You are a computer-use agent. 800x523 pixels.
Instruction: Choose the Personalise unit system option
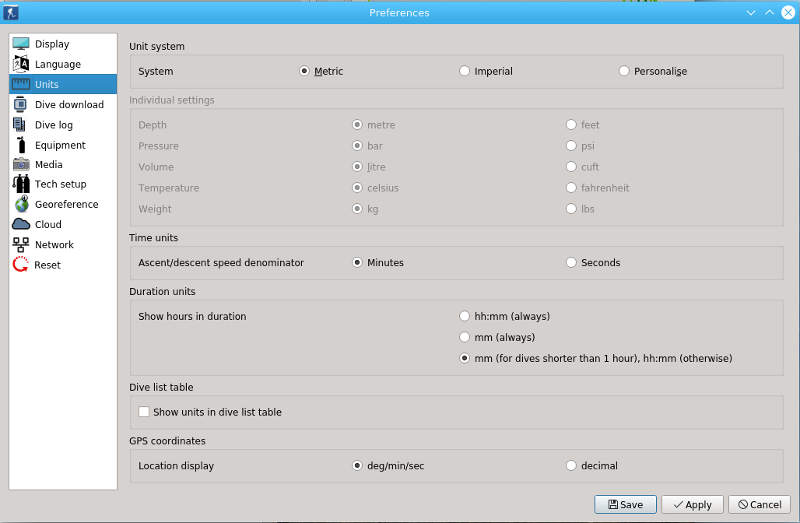[624, 71]
